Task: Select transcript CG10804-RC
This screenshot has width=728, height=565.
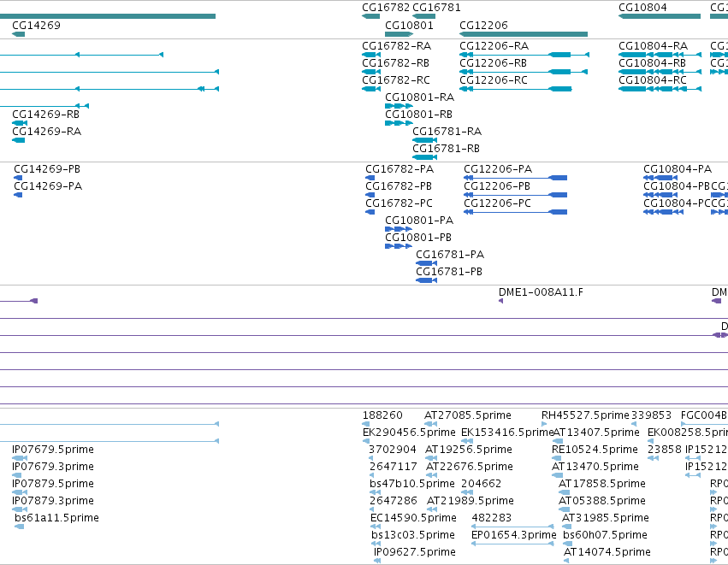Action: click(653, 80)
